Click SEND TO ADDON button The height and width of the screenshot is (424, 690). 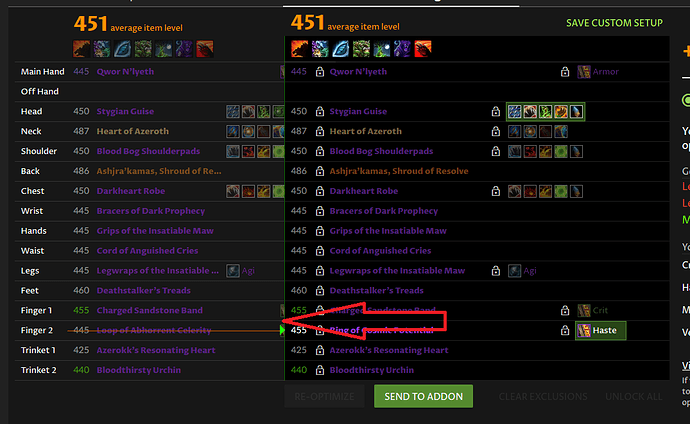(x=423, y=396)
